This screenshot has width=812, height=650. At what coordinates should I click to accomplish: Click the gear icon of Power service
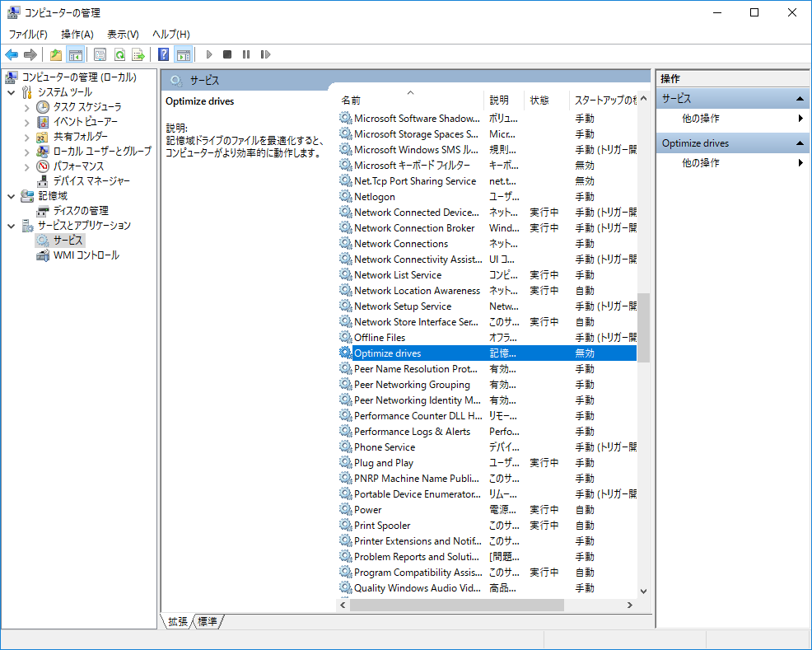(x=345, y=509)
